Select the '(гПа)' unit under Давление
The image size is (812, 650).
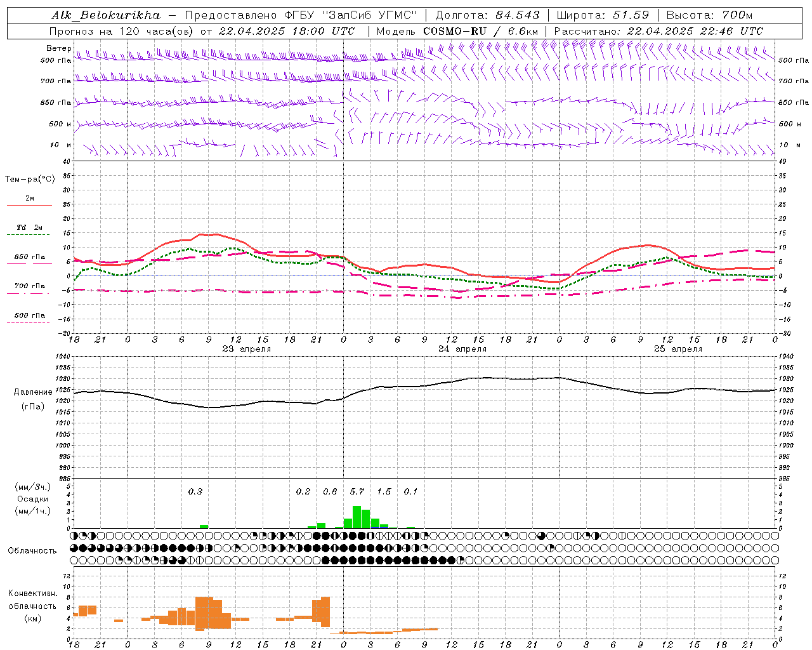(33, 407)
